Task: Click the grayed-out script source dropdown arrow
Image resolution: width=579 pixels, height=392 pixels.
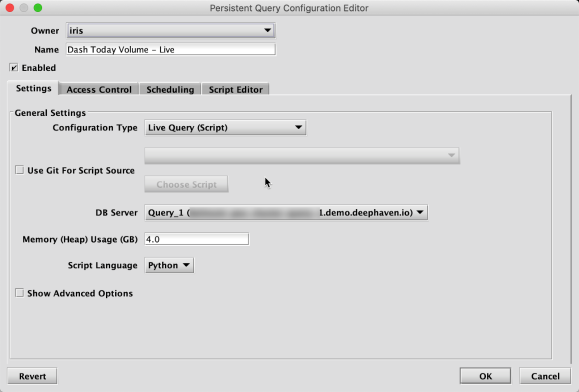Action: pos(451,155)
